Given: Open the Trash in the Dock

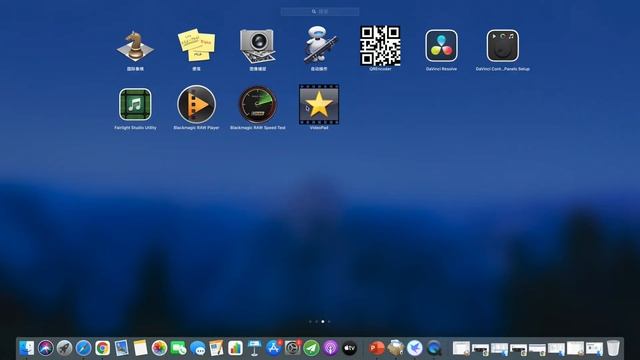Looking at the screenshot, I should click(x=613, y=348).
